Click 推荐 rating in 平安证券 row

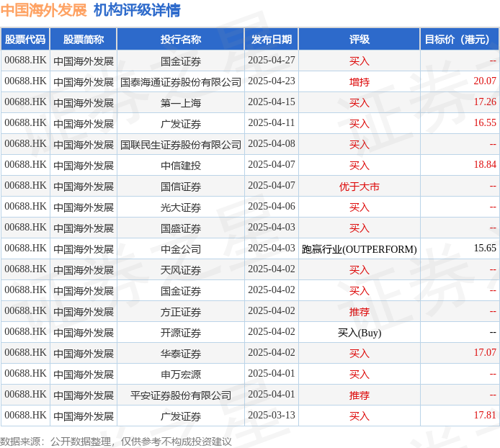pyautogui.click(x=360, y=395)
